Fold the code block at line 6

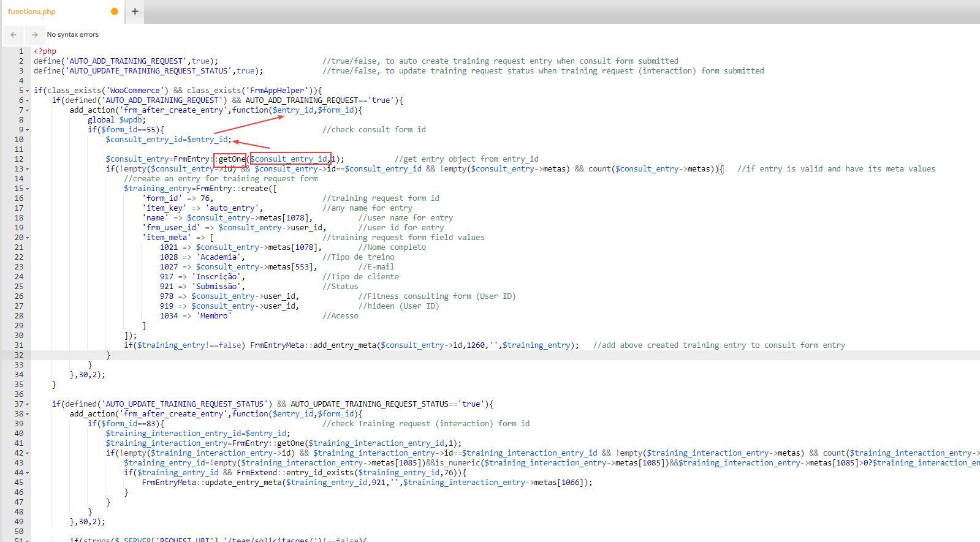pyautogui.click(x=28, y=100)
